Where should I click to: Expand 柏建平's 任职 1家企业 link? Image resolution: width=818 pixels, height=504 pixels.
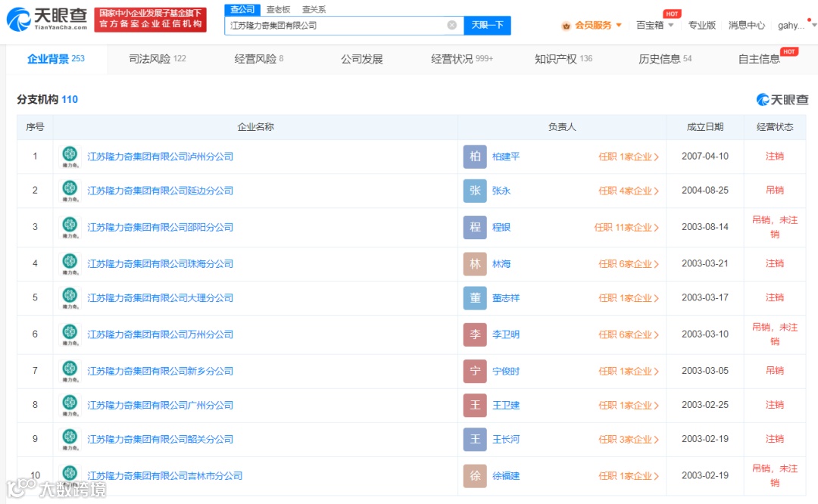tap(629, 157)
